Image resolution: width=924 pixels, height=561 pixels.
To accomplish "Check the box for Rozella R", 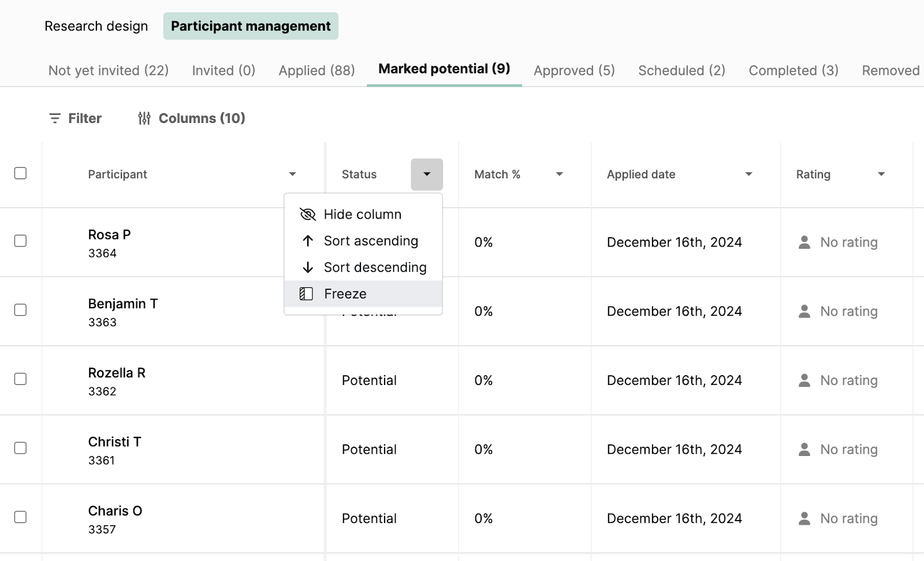I will tap(20, 379).
